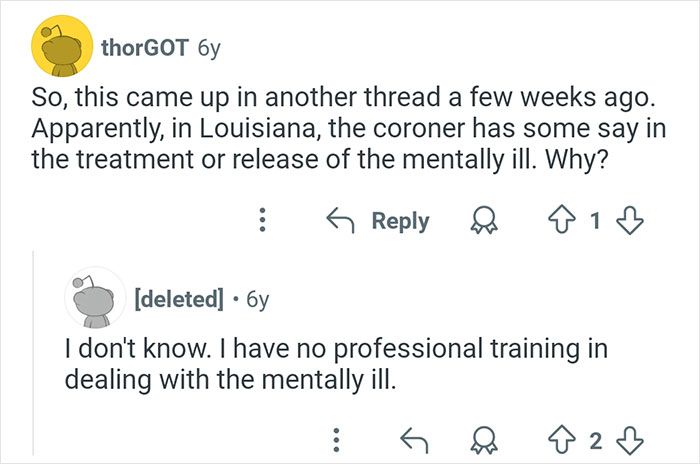Click the [deleted] username label
This screenshot has height=464, width=700.
177,298
